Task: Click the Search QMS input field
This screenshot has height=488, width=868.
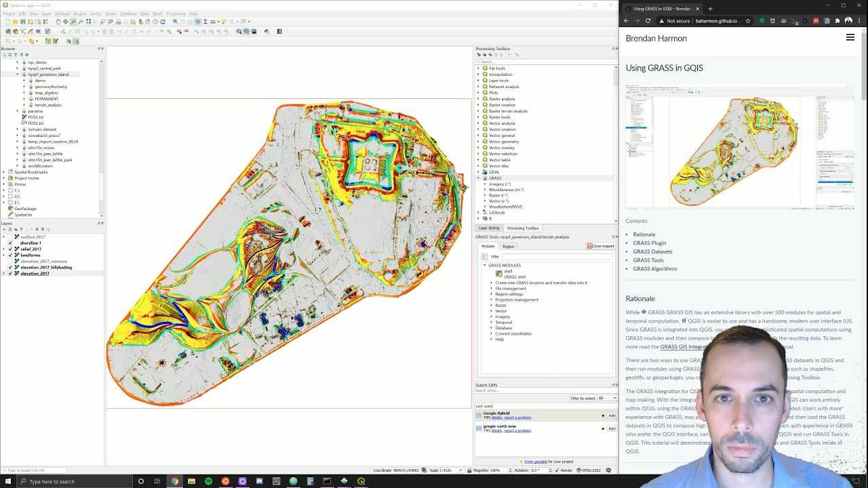Action: click(x=546, y=390)
